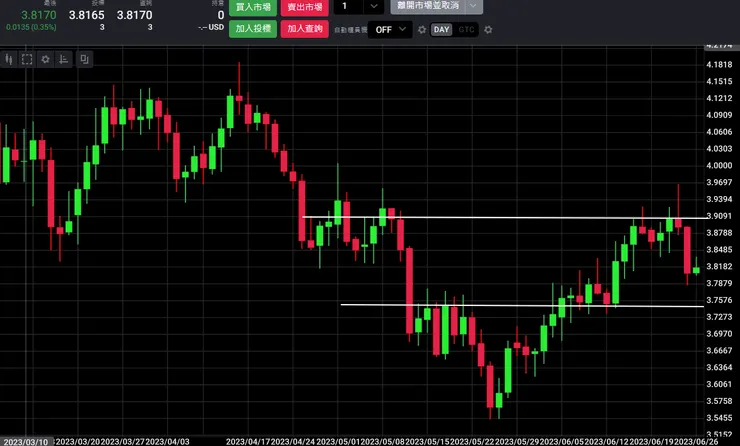Viewport: 740px width, 446px height.
Task: Click the bid price 3.8165
Action: (86, 15)
